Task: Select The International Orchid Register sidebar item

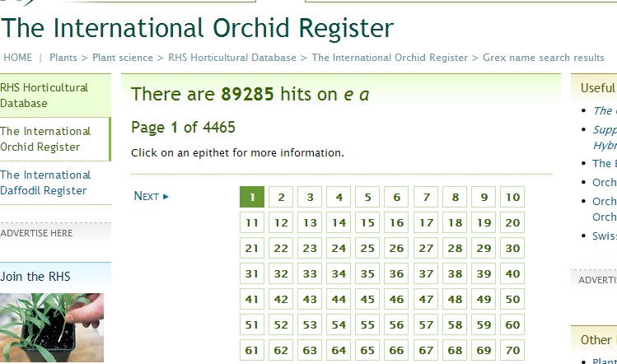Action: 55,139
